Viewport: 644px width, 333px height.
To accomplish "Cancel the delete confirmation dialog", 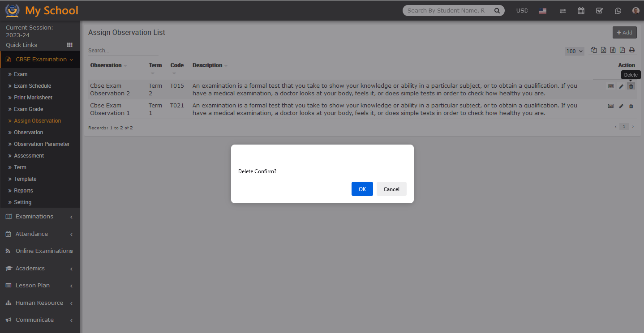I will click(x=391, y=189).
